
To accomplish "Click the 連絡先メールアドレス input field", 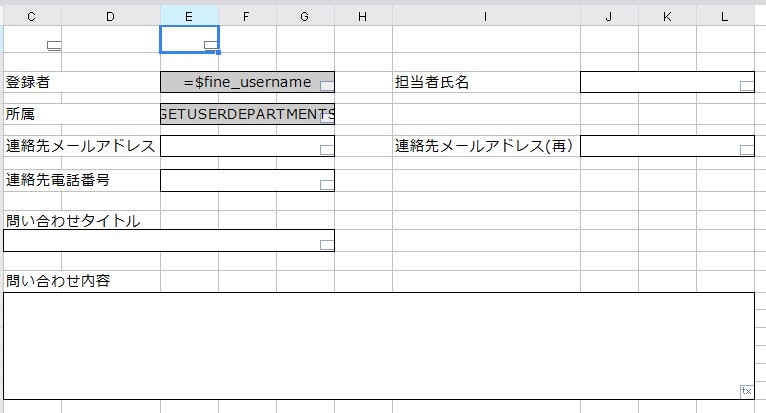I will tap(247, 146).
